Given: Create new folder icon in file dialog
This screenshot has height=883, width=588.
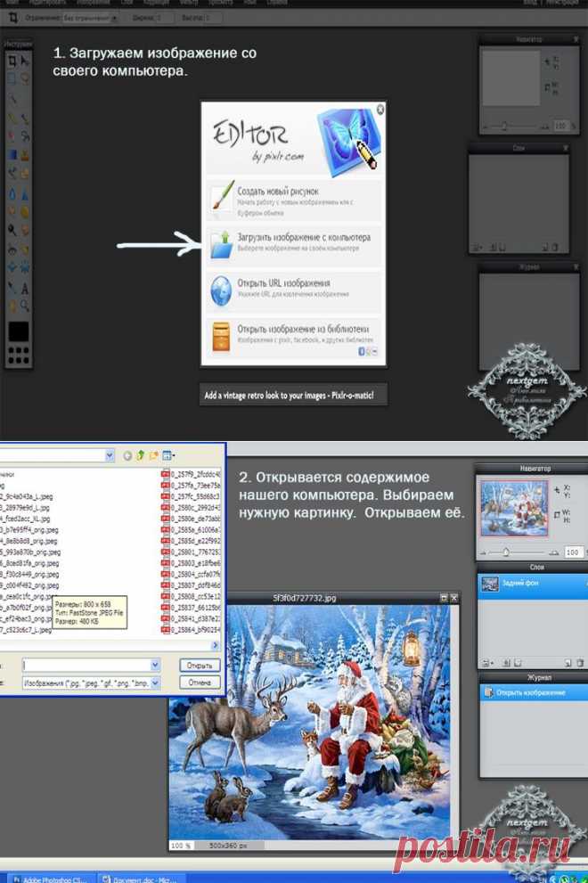Looking at the screenshot, I should (x=153, y=455).
